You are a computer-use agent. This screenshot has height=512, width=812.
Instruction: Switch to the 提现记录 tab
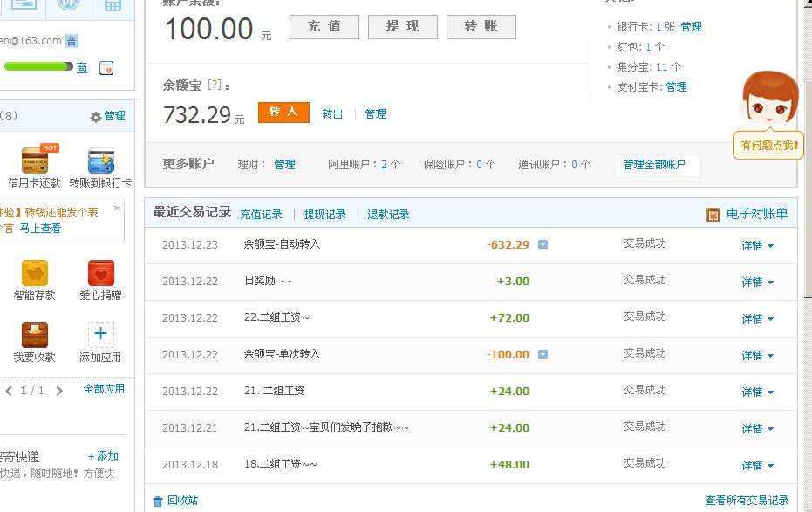[324, 214]
